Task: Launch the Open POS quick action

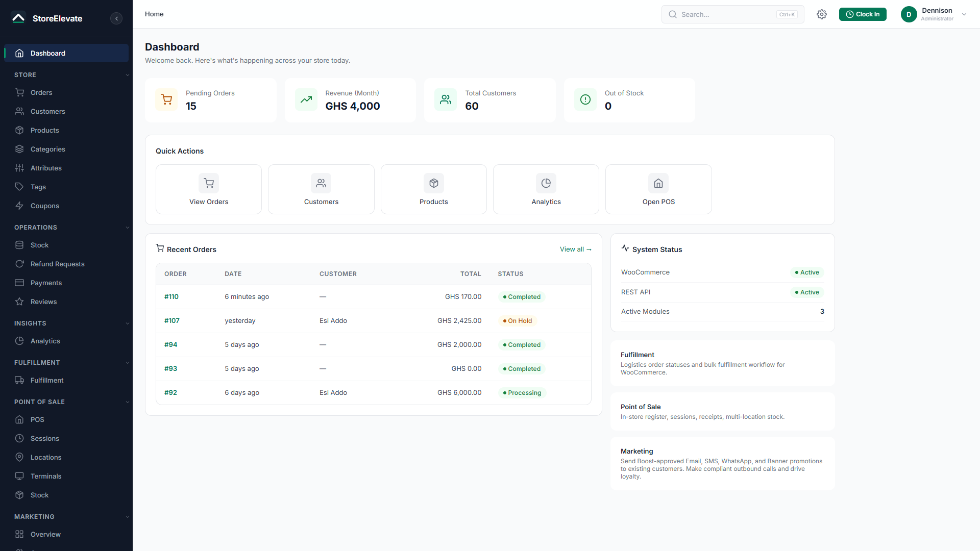Action: (x=658, y=189)
